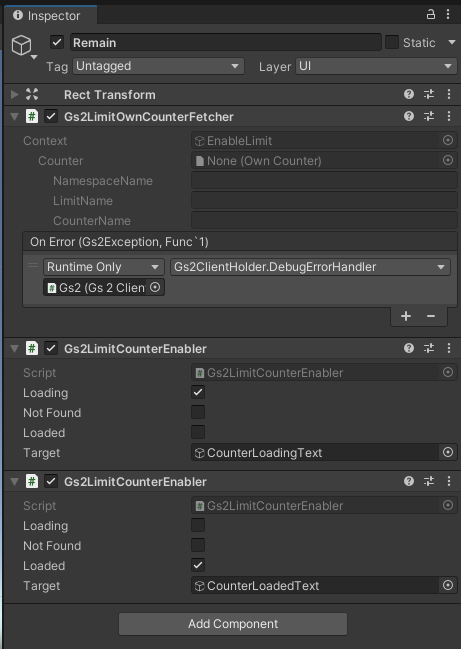Click the Add Component button
Viewport: 461px width, 649px height.
click(233, 624)
